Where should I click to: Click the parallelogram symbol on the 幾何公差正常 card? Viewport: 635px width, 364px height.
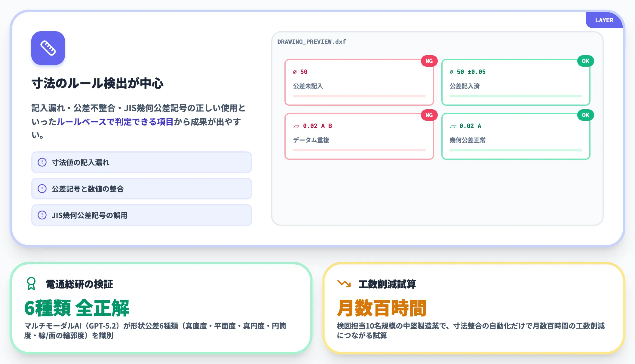tap(452, 126)
